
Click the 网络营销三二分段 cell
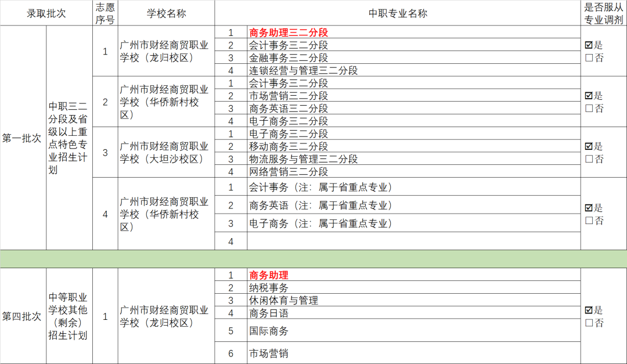pyautogui.click(x=289, y=172)
